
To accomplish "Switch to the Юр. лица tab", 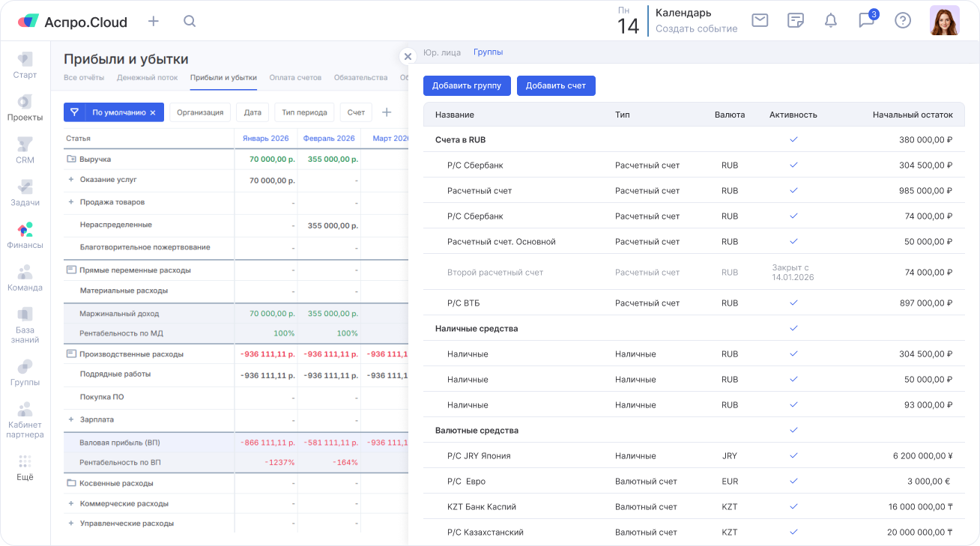I will (x=441, y=52).
